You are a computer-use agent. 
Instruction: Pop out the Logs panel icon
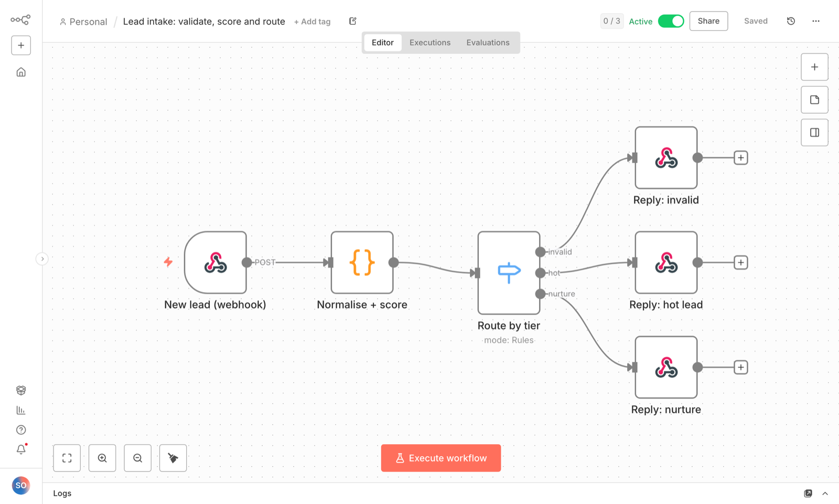808,494
